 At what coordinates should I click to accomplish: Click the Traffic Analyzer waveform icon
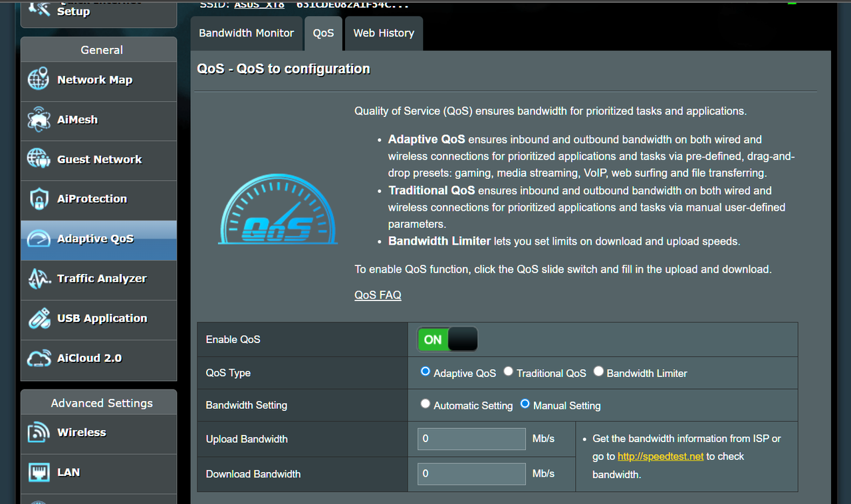[x=39, y=279]
